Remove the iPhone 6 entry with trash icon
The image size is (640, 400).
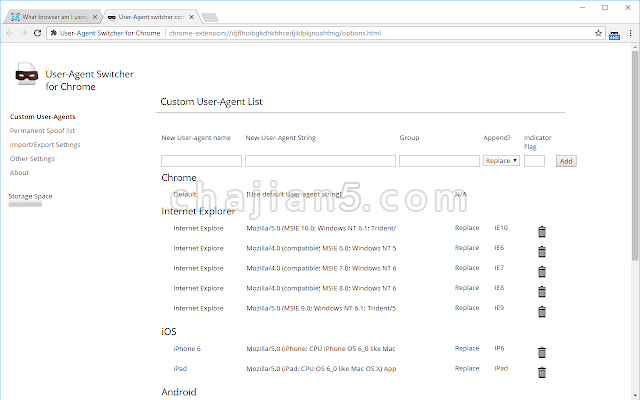pos(542,352)
